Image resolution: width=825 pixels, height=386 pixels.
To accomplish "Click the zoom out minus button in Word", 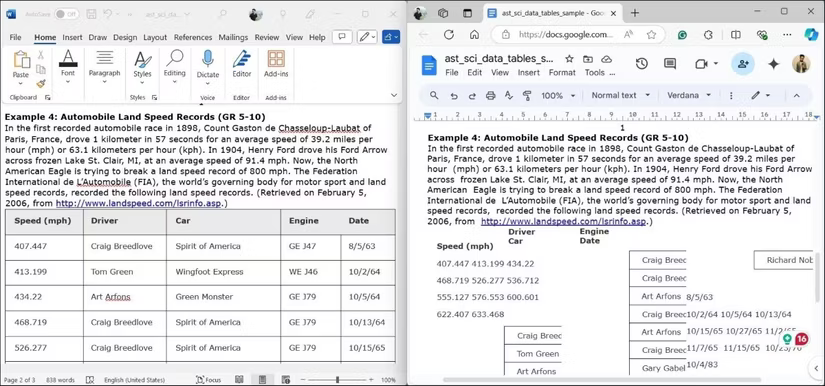I will [303, 380].
